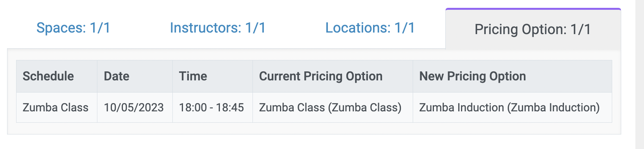
Task: Click the word Spaces in first tab
Action: coord(61,28)
